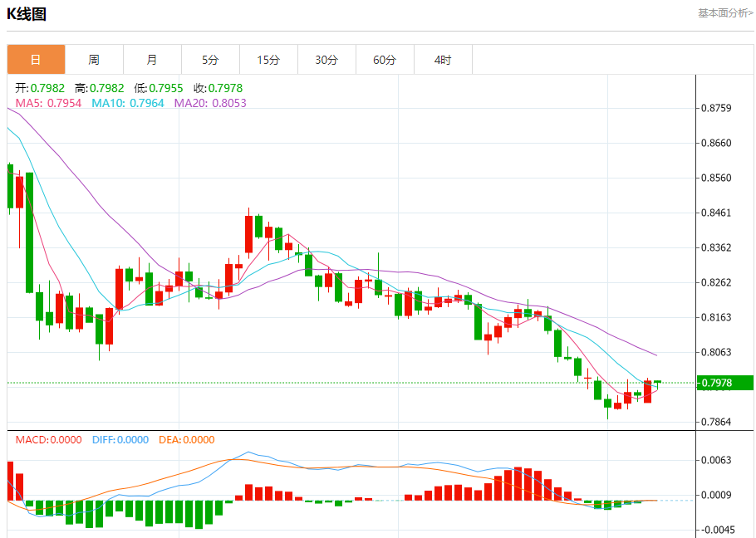Screen dimensions: 756x538
Task: Click the 0.8063 price axis label
Action: [716, 352]
